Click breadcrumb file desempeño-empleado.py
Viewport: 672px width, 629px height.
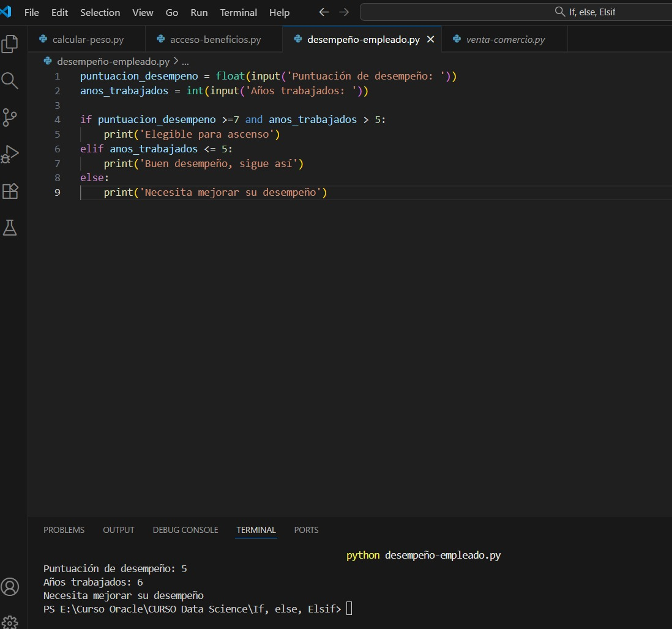tap(113, 61)
